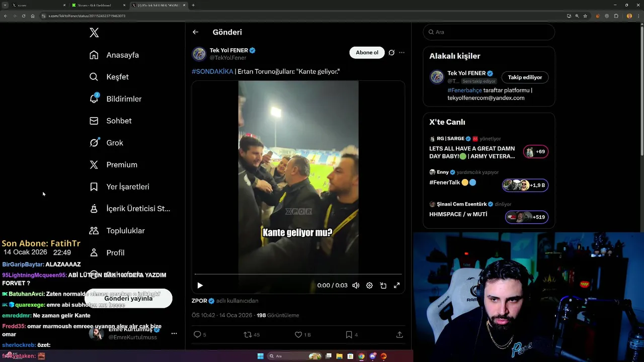Open Profil page

point(107,252)
